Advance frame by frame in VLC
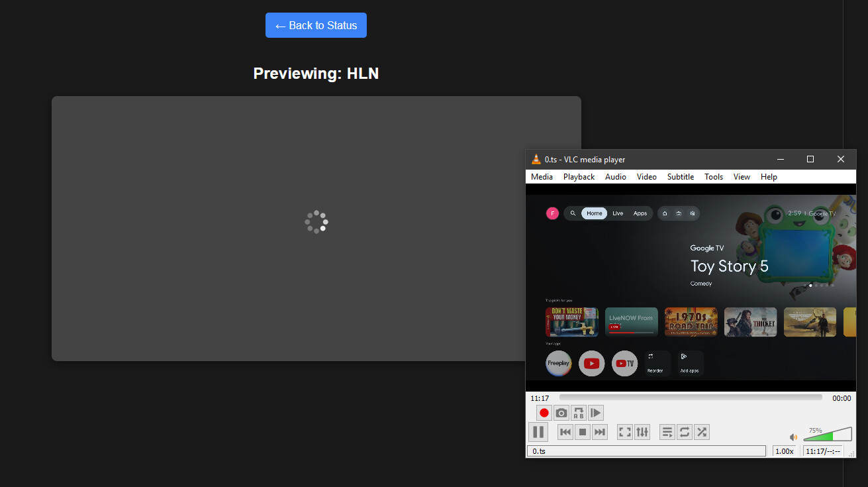Screen dimensions: 868x487 596,413
